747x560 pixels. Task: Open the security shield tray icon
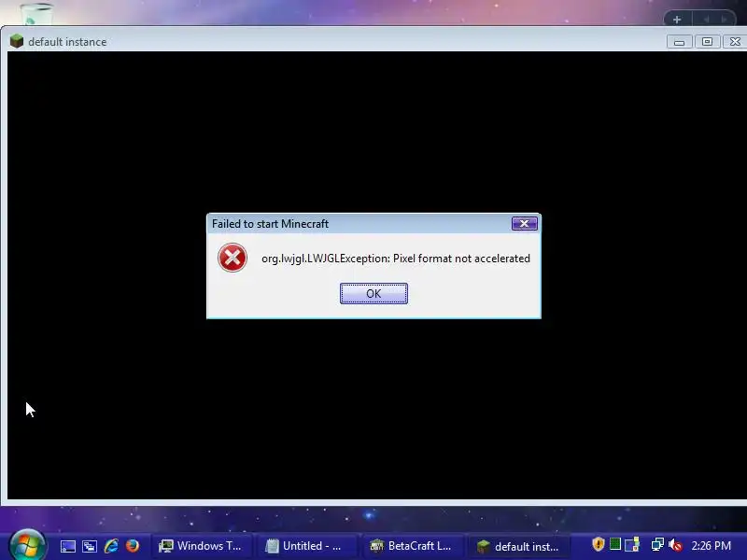point(599,544)
